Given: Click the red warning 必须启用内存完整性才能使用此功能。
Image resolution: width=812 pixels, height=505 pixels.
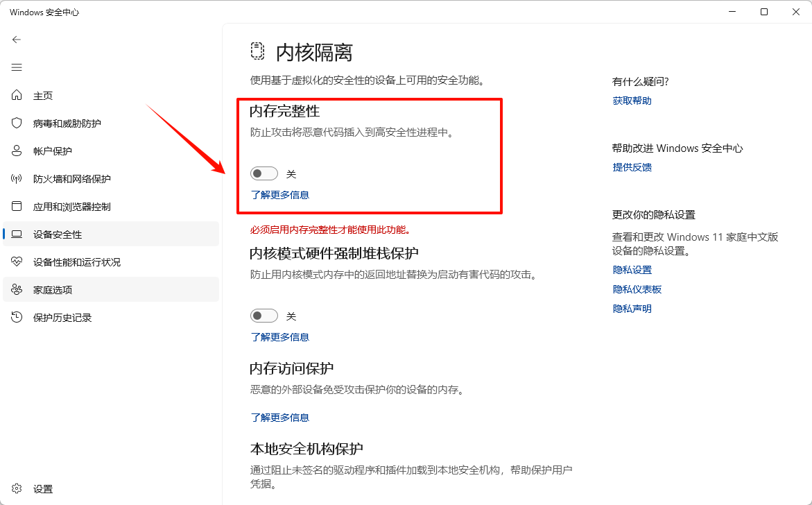Looking at the screenshot, I should (330, 230).
